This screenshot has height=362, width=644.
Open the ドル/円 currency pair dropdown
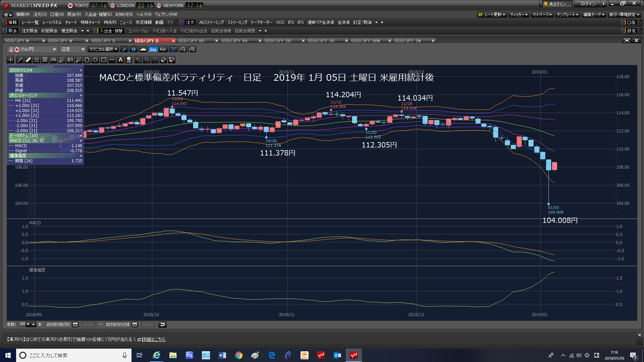(32, 49)
